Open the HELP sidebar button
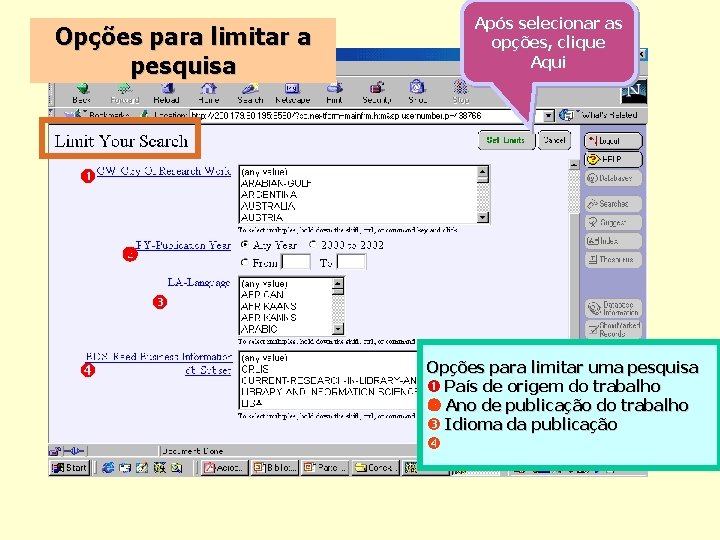Viewport: 720px width, 540px height. coord(613,159)
